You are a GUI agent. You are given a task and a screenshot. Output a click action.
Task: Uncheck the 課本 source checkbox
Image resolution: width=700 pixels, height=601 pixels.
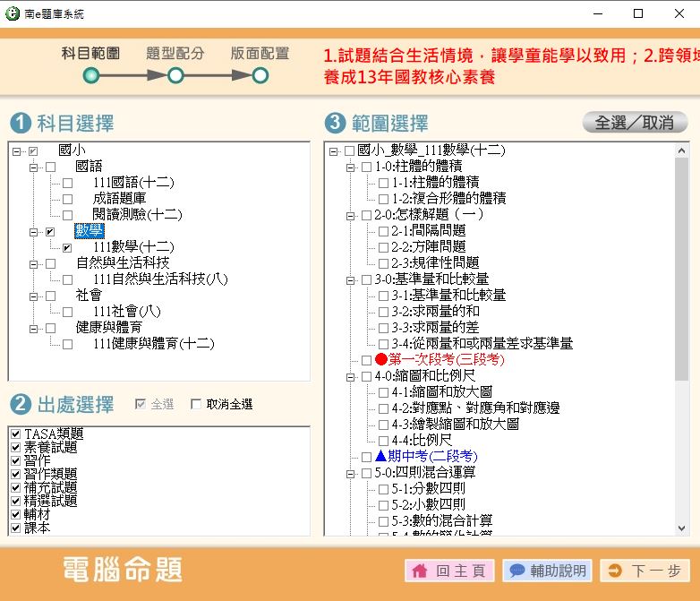click(15, 528)
